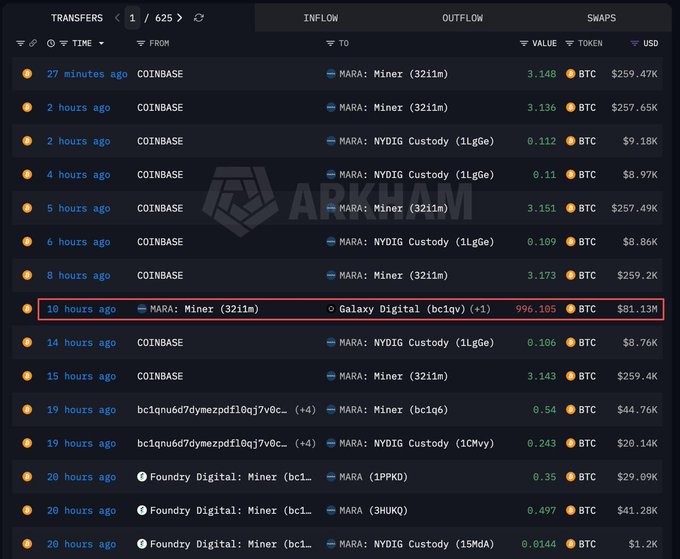Screen dimensions: 680x559
Task: Open Galaxy Digital (bc1qv) recipient entity
Action: pyautogui.click(x=402, y=309)
